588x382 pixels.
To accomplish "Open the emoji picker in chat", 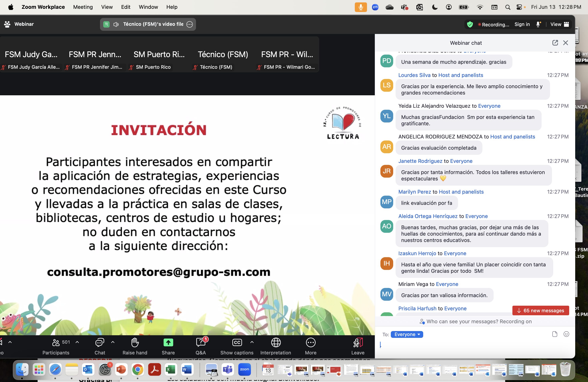I will 566,334.
